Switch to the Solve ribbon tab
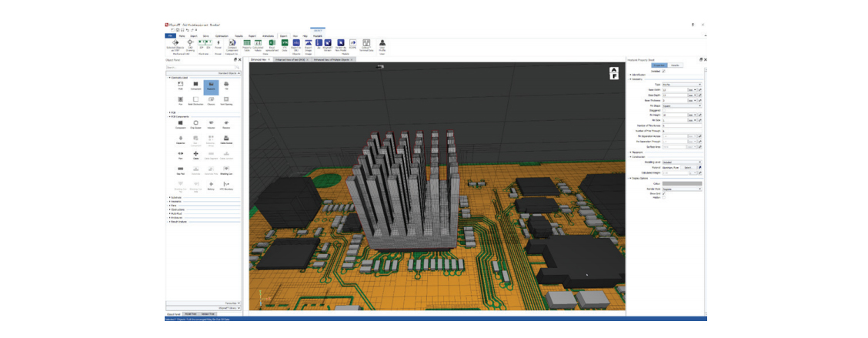Image resolution: width=868 pixels, height=338 pixels. pos(206,36)
